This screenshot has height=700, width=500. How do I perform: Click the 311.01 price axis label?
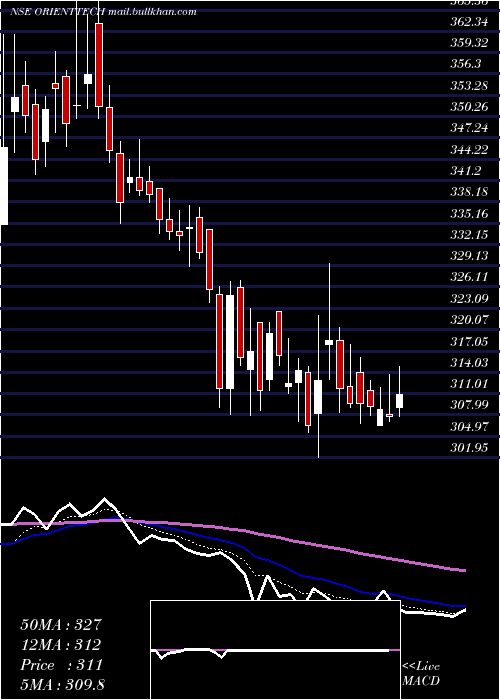tap(469, 383)
